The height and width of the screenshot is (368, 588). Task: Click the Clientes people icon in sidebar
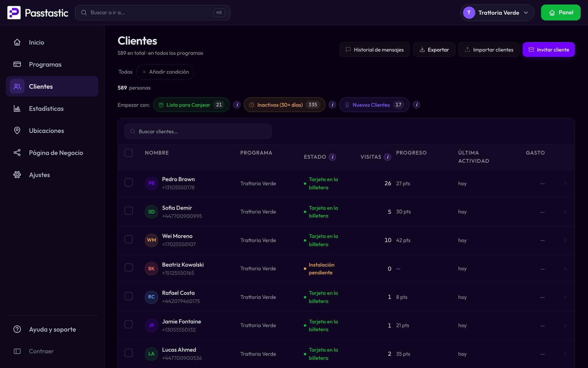pyautogui.click(x=17, y=86)
